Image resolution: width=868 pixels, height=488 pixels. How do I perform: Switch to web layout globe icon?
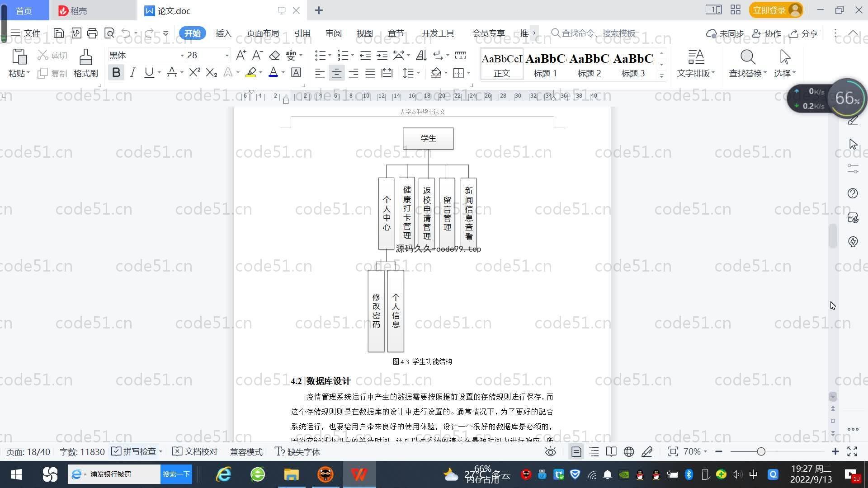point(629,452)
